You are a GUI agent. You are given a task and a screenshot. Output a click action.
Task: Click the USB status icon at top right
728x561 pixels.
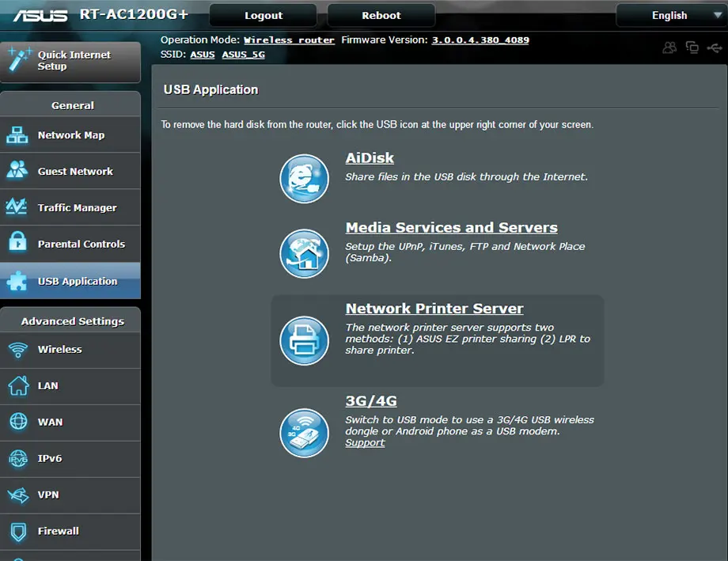(715, 47)
